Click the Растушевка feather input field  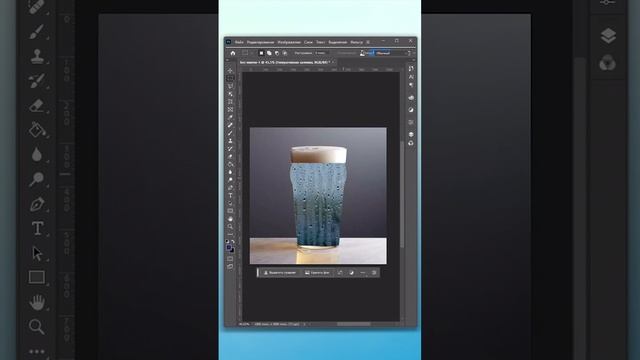tap(321, 53)
